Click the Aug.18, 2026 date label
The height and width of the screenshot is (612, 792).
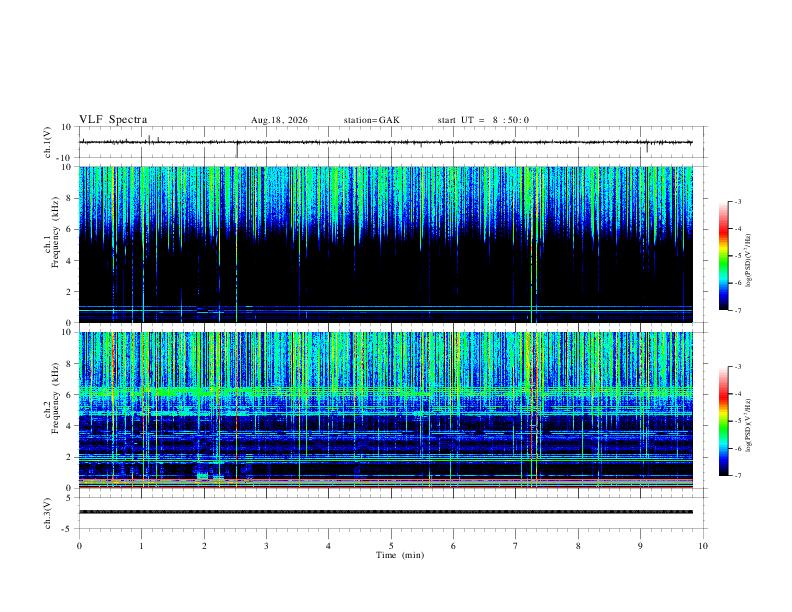point(279,120)
